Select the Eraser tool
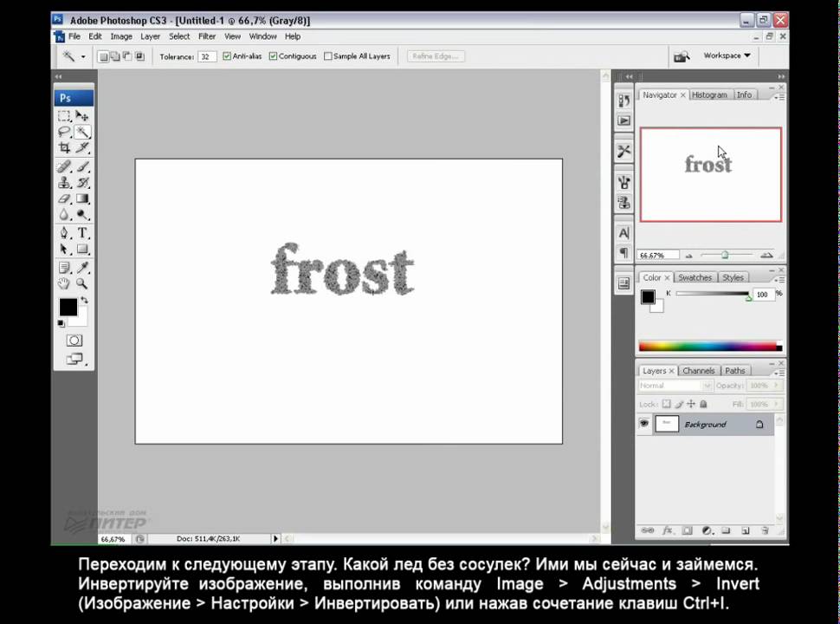Image resolution: width=840 pixels, height=624 pixels. click(64, 198)
